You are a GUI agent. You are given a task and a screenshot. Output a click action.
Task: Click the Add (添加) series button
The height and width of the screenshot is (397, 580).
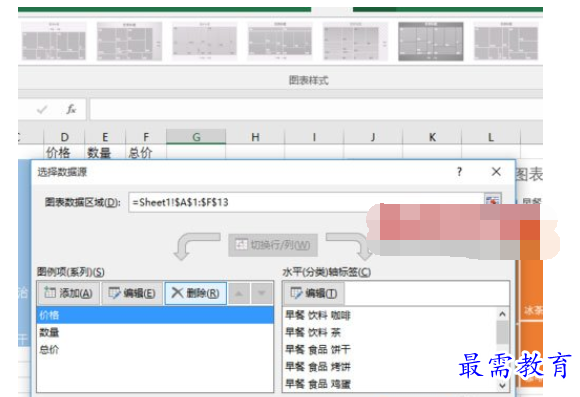pyautogui.click(x=68, y=293)
